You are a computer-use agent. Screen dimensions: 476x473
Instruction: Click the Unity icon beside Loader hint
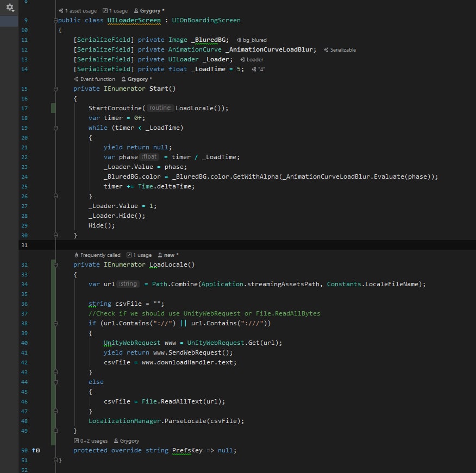click(242, 60)
